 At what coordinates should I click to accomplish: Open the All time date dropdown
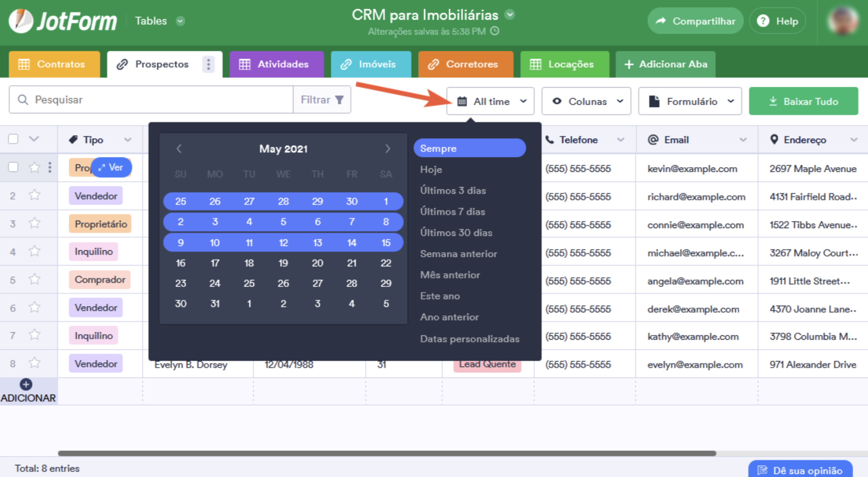490,101
